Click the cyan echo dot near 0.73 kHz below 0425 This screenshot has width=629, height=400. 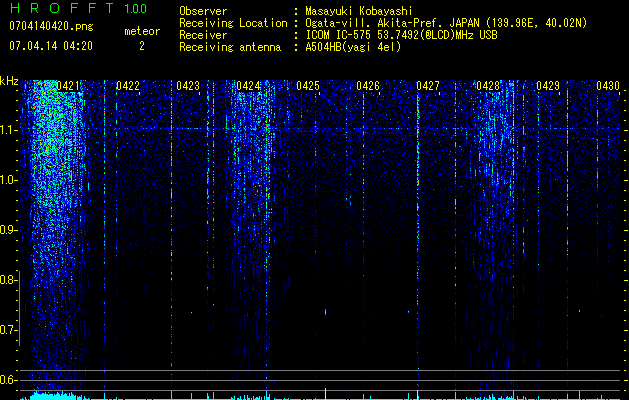tap(325, 312)
